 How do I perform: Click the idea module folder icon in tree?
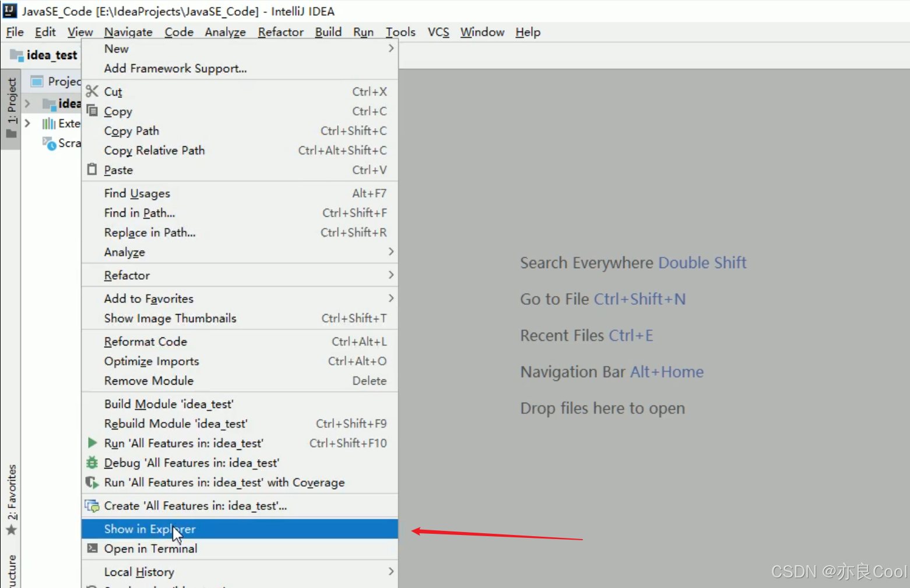pyautogui.click(x=50, y=104)
